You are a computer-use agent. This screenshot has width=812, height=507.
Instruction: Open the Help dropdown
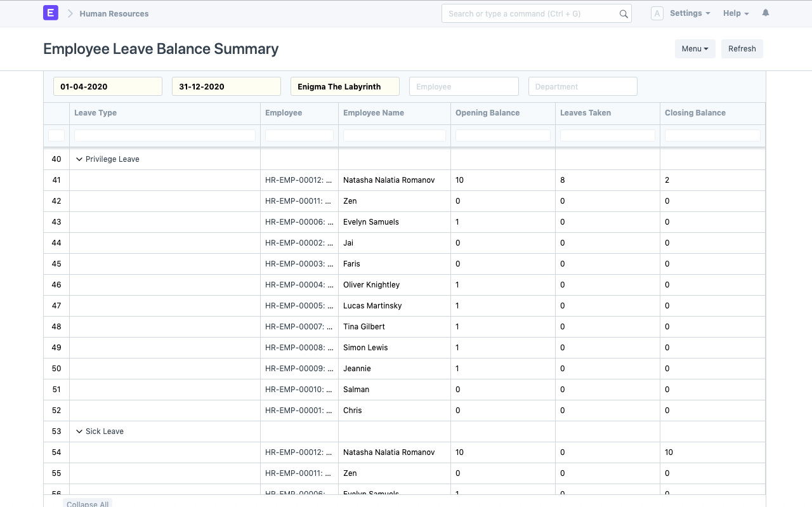[736, 13]
